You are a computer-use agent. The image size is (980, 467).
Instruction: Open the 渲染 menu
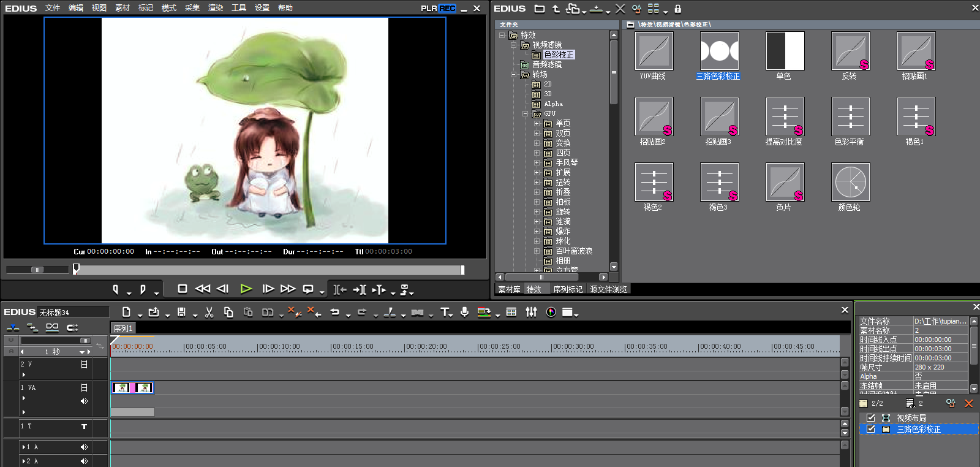pyautogui.click(x=216, y=8)
